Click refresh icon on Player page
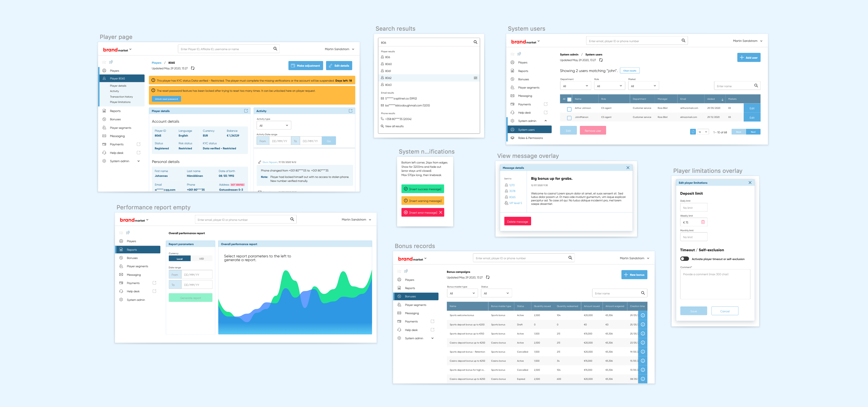The image size is (868, 407). tap(193, 68)
